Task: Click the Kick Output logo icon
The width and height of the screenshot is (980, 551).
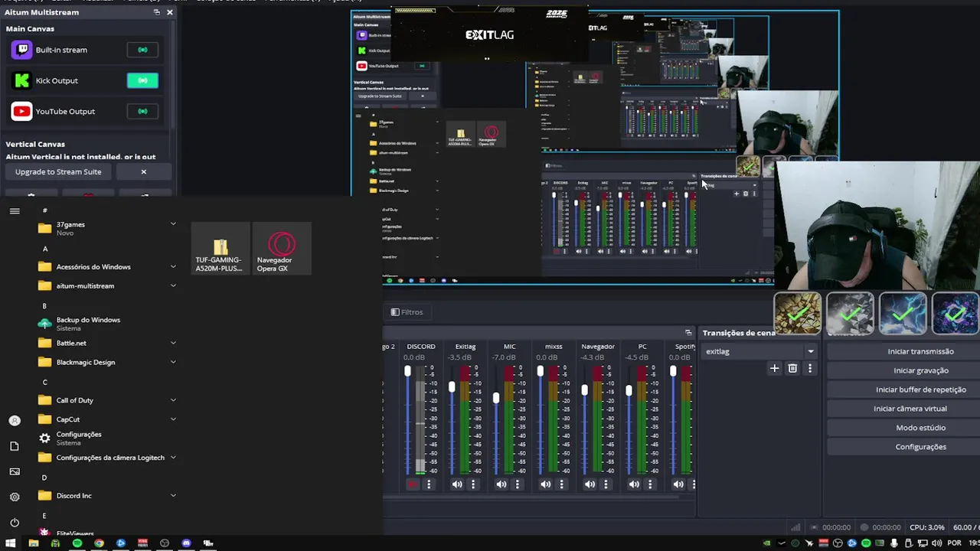Action: tap(22, 80)
